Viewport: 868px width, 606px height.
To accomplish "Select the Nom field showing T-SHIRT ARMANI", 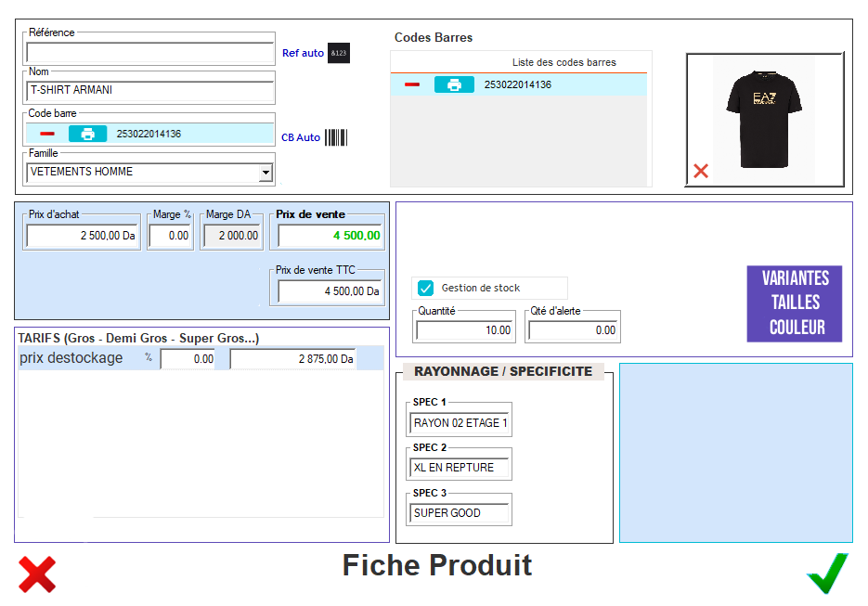I will click(149, 88).
